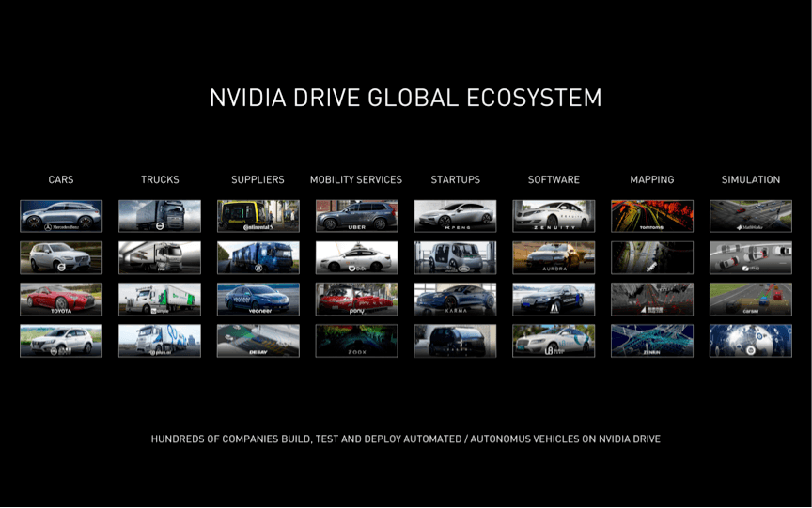
Task: Select the Volvo truck thumbnail under Trucks
Action: pyautogui.click(x=160, y=216)
